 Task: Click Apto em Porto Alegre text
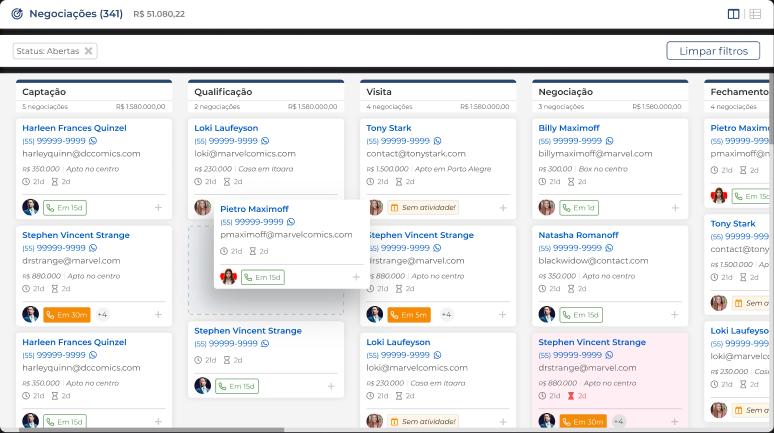click(x=453, y=169)
